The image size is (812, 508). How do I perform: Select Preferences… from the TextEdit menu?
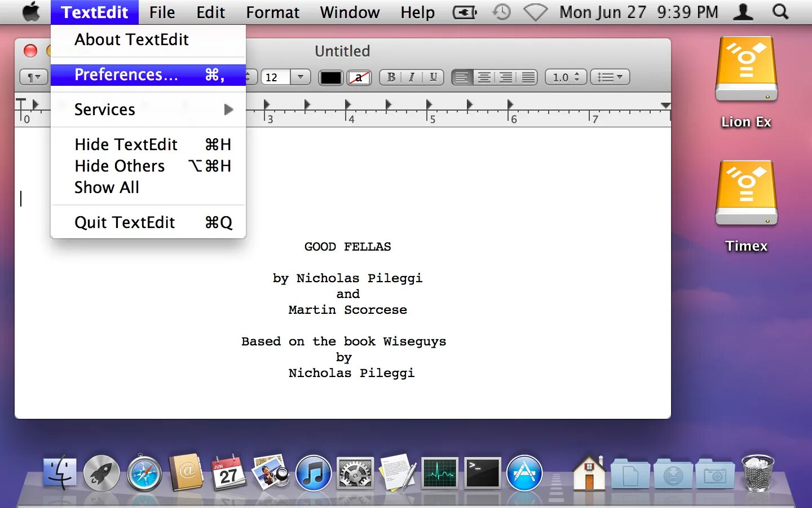[148, 75]
